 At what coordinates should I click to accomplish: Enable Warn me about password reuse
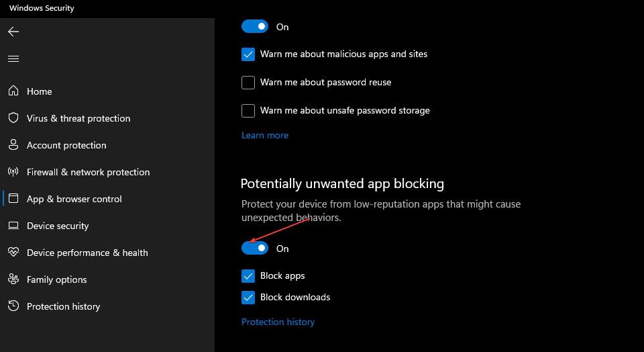click(x=248, y=83)
